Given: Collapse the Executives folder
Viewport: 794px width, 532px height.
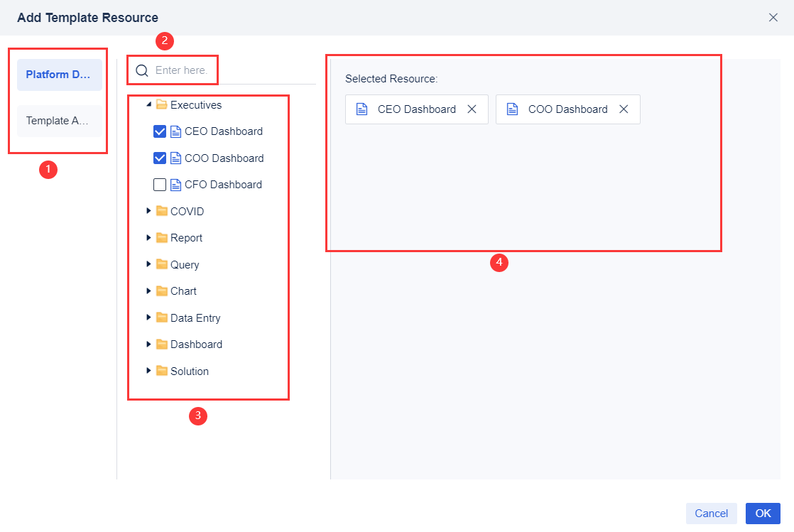Looking at the screenshot, I should pos(148,104).
